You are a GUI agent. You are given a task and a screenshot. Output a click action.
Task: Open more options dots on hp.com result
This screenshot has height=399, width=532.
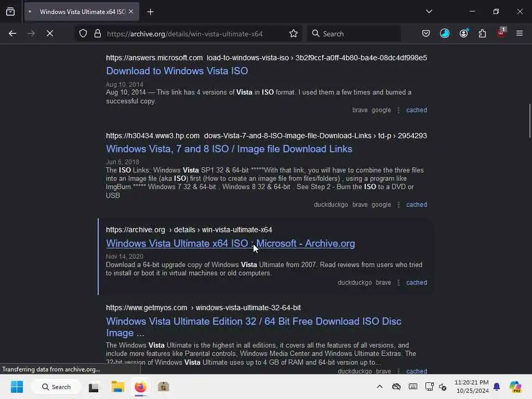[398, 205]
